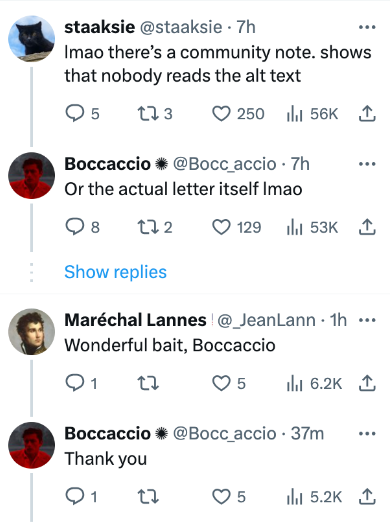
Task: Share staaksie's tweet via upload icon
Action: [x=367, y=113]
